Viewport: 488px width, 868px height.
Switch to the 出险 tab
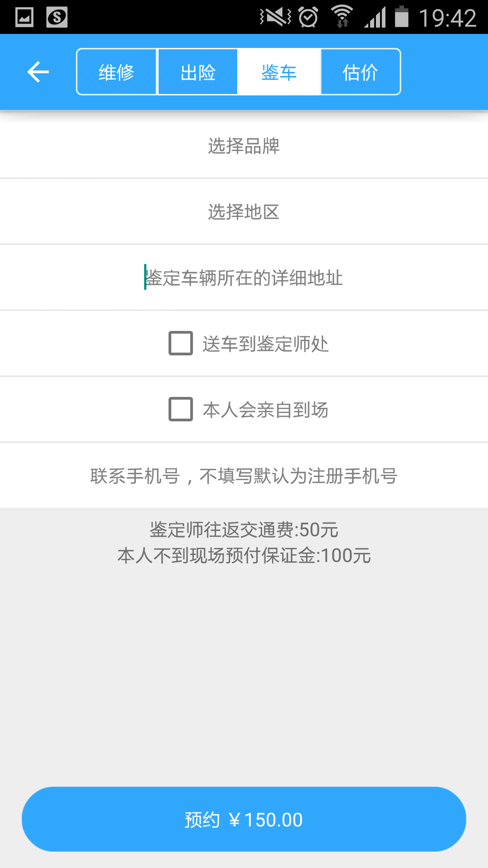tap(198, 72)
